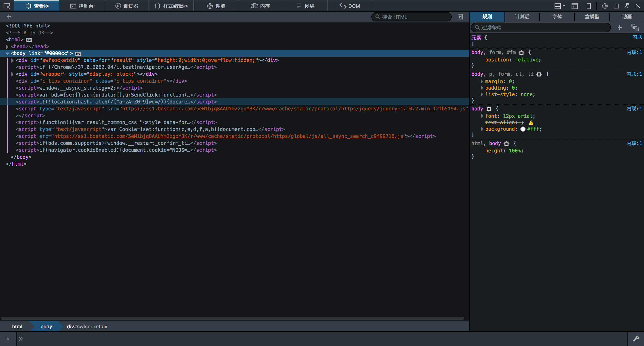Click 搜索 HTML search field

coord(411,17)
